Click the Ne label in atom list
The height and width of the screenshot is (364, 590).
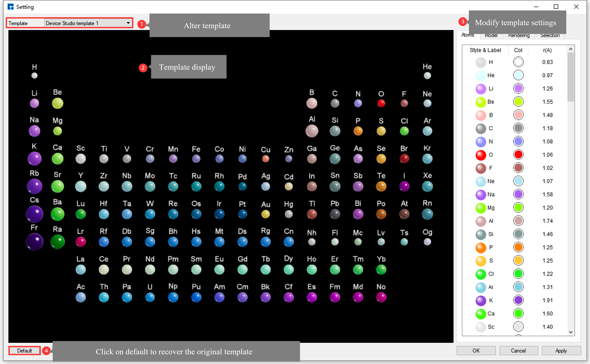pyautogui.click(x=491, y=181)
